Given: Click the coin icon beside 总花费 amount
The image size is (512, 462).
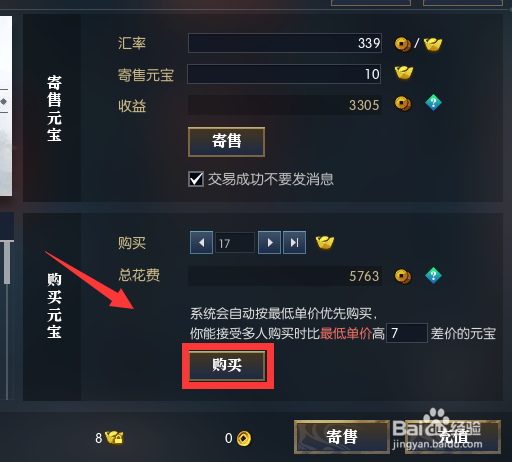Looking at the screenshot, I should point(403,276).
